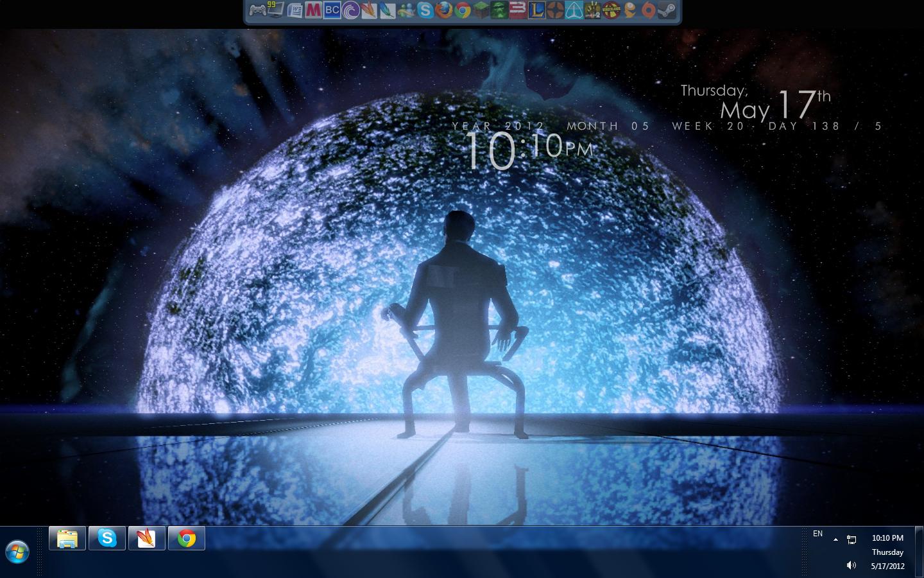This screenshot has height=578, width=924.
Task: Launch the purple swirl BitTorrent icon
Action: coord(350,10)
